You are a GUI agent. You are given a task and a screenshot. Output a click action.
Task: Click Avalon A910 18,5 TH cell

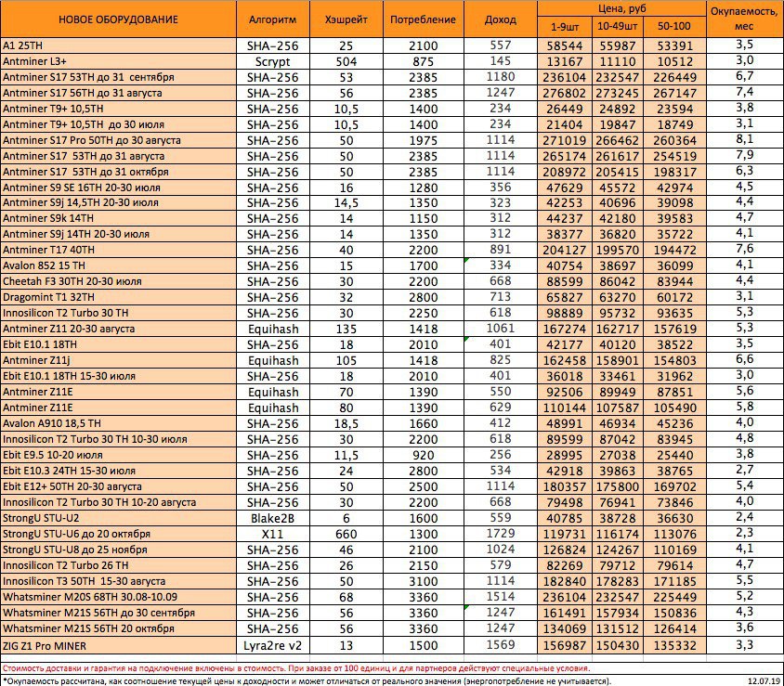coord(118,423)
